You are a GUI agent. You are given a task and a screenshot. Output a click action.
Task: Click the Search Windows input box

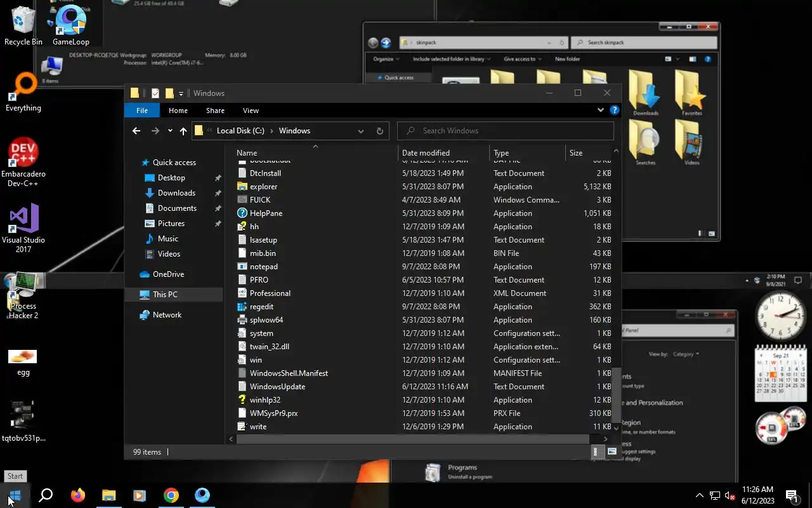(506, 131)
